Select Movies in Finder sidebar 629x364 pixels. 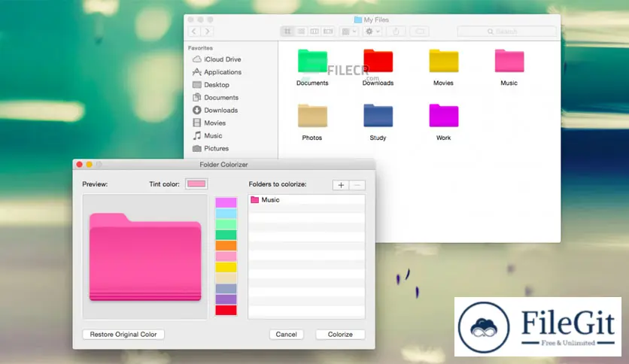pos(209,123)
